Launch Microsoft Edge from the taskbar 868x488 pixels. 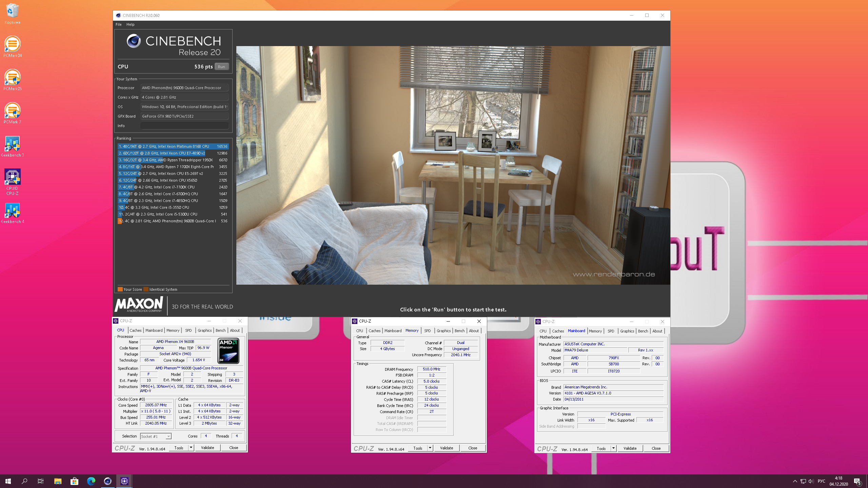(91, 481)
